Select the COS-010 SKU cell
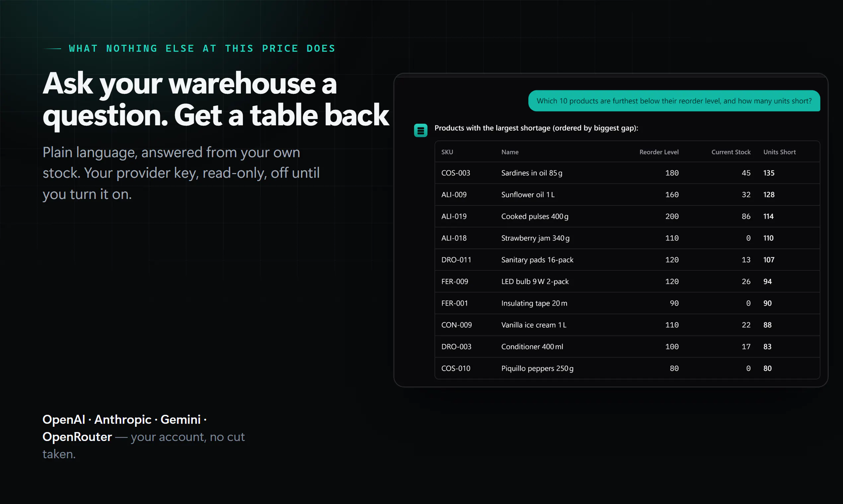The width and height of the screenshot is (843, 504). 455,368
